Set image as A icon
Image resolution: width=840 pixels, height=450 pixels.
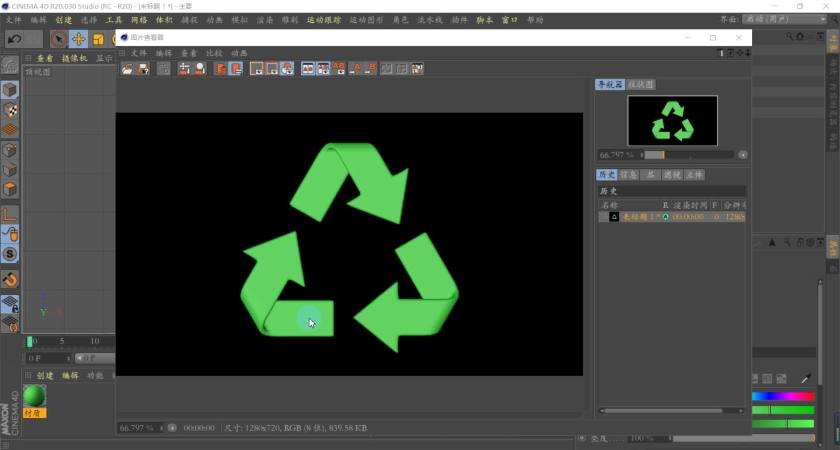(355, 69)
